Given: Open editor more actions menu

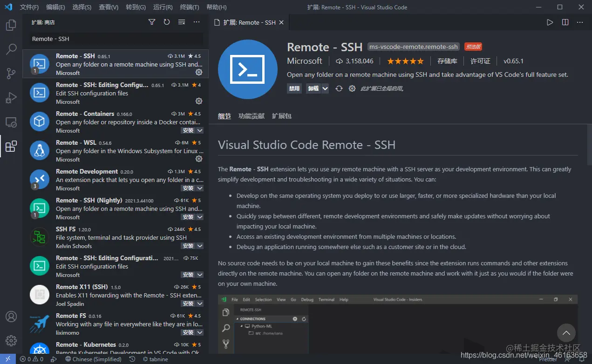Looking at the screenshot, I should click(580, 22).
